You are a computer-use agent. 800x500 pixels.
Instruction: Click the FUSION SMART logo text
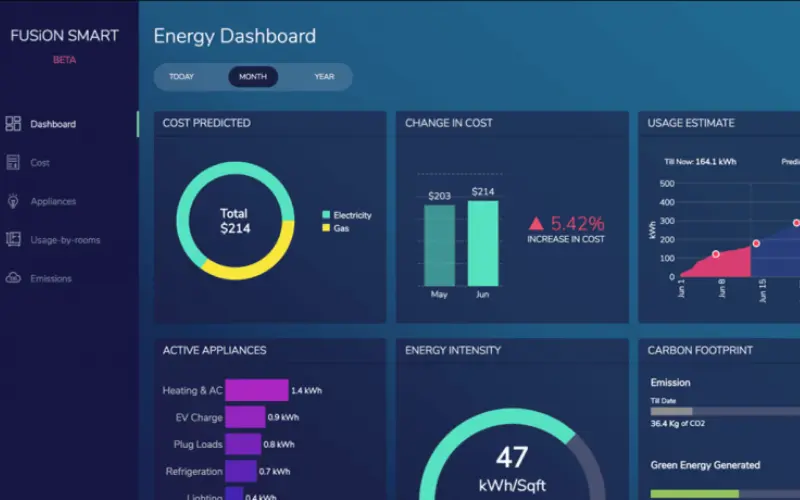(64, 36)
